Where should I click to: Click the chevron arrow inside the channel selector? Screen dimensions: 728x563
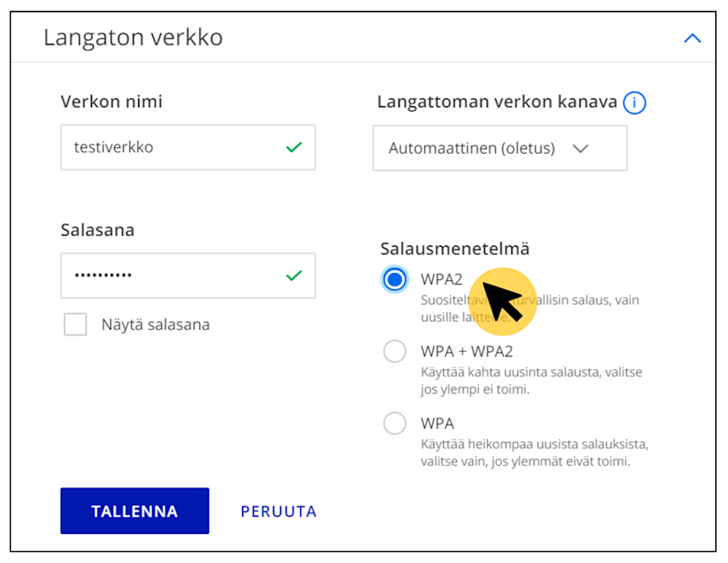(581, 147)
